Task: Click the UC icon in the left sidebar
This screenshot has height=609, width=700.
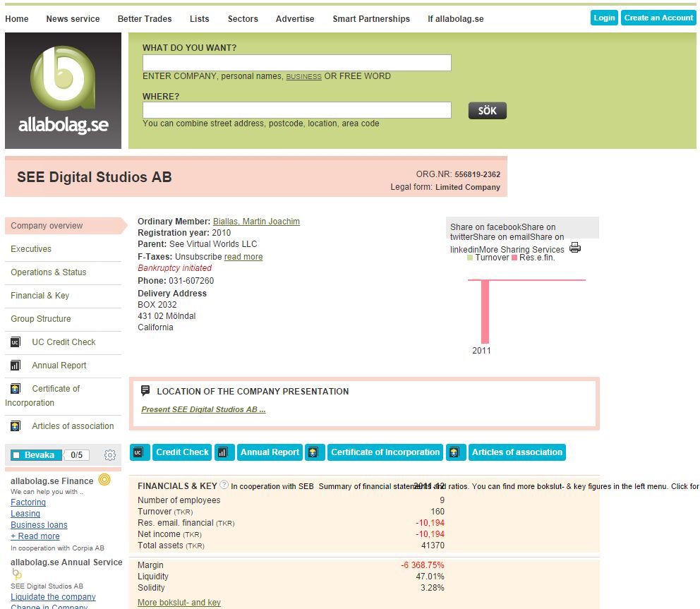Action: [16, 342]
